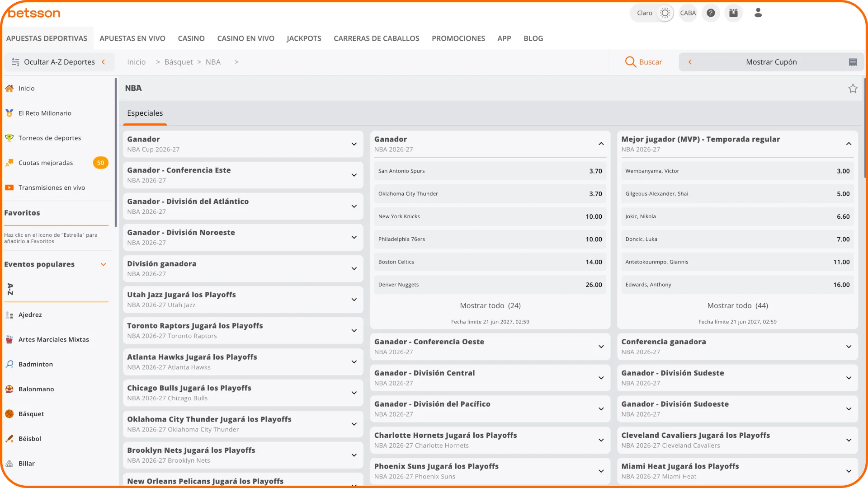The height and width of the screenshot is (488, 868).
Task: Click the Artes Marciales Mixtas icon
Action: click(9, 340)
